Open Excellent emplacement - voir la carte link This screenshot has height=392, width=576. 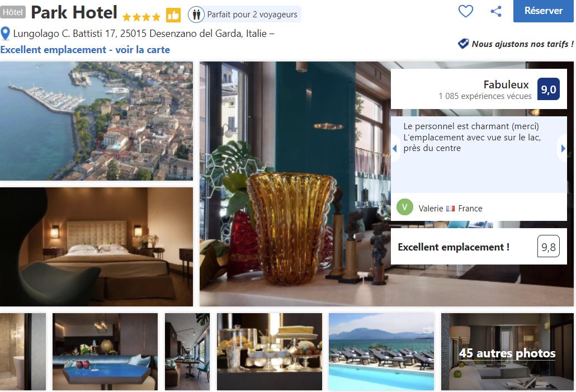point(85,50)
